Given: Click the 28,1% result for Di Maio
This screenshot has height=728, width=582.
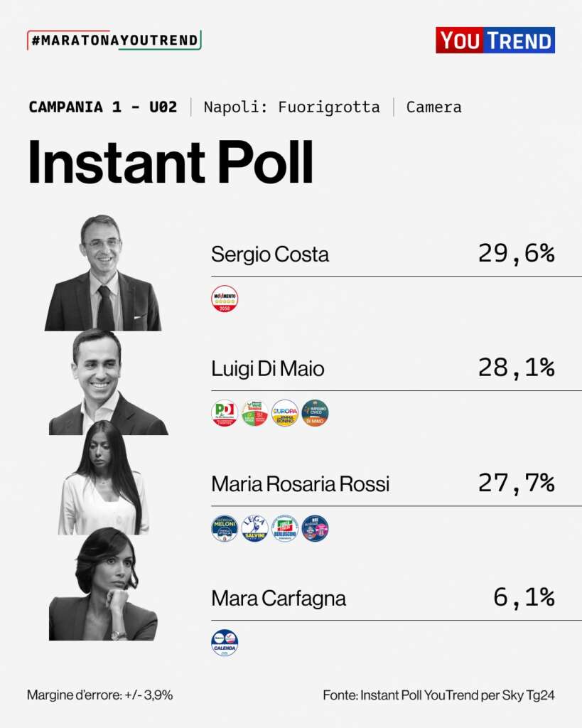Looking at the screenshot, I should pyautogui.click(x=516, y=368).
